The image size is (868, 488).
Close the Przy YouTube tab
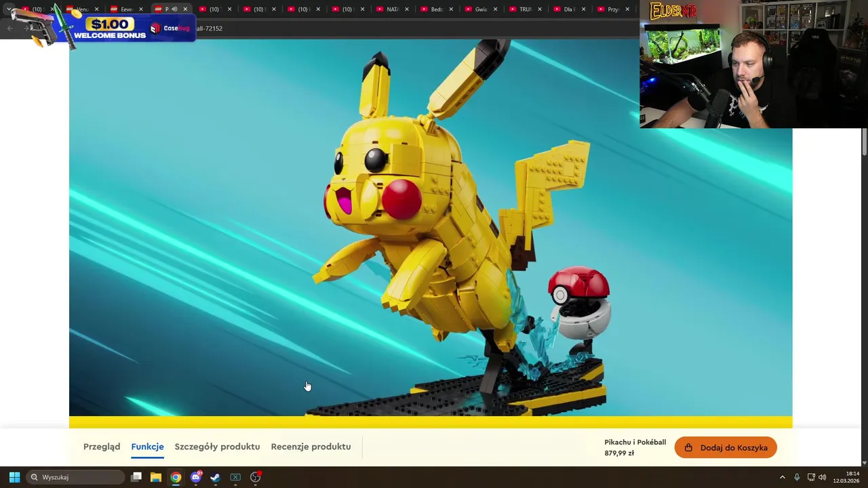pos(627,9)
